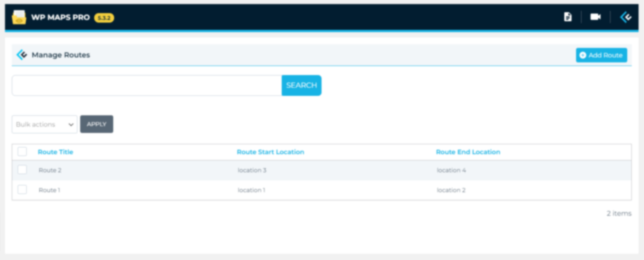Sort by Route Start Location column
Screen dimensions: 644x260
click(x=270, y=152)
